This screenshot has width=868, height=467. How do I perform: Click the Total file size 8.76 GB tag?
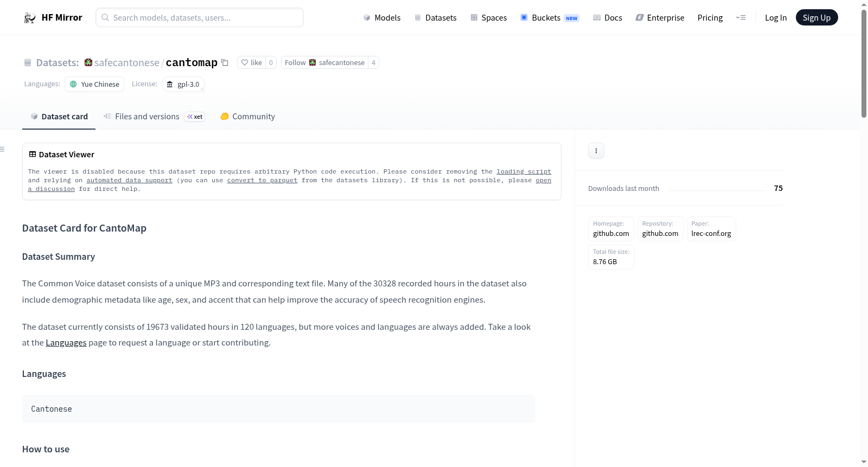tap(611, 257)
